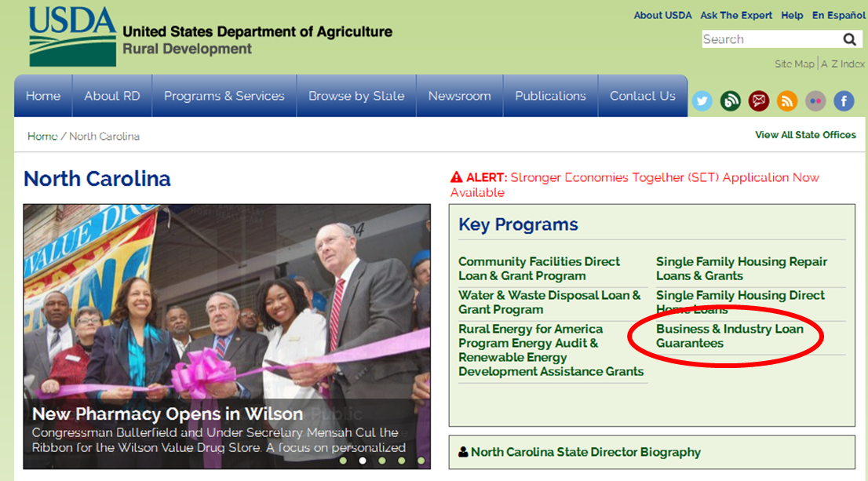
Task: Open North Carolina State Director Biography
Action: coord(585,452)
